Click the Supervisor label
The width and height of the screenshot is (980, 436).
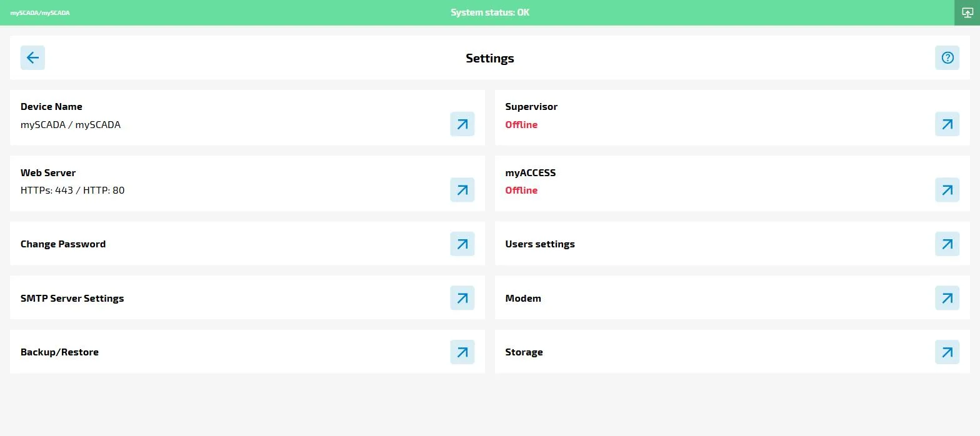(x=531, y=107)
